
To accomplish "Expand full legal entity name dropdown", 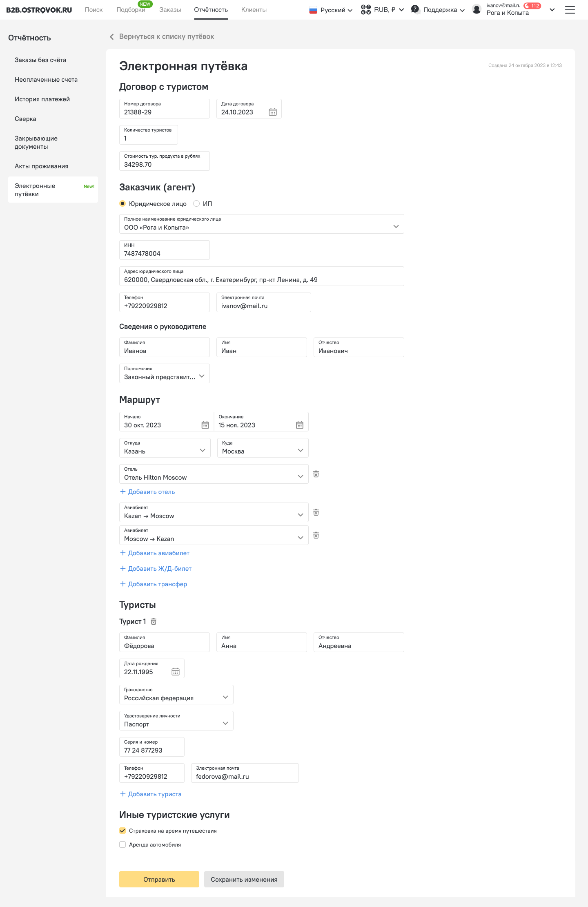I will pyautogui.click(x=262, y=224).
